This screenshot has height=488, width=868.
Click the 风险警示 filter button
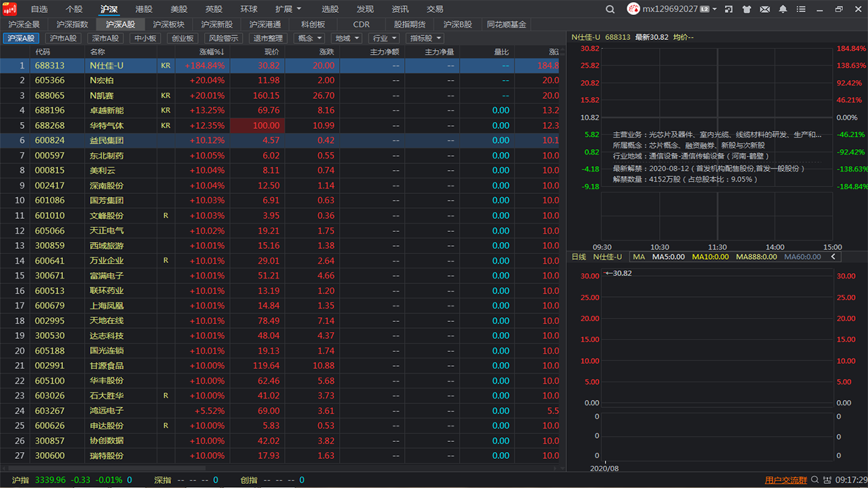(x=223, y=39)
